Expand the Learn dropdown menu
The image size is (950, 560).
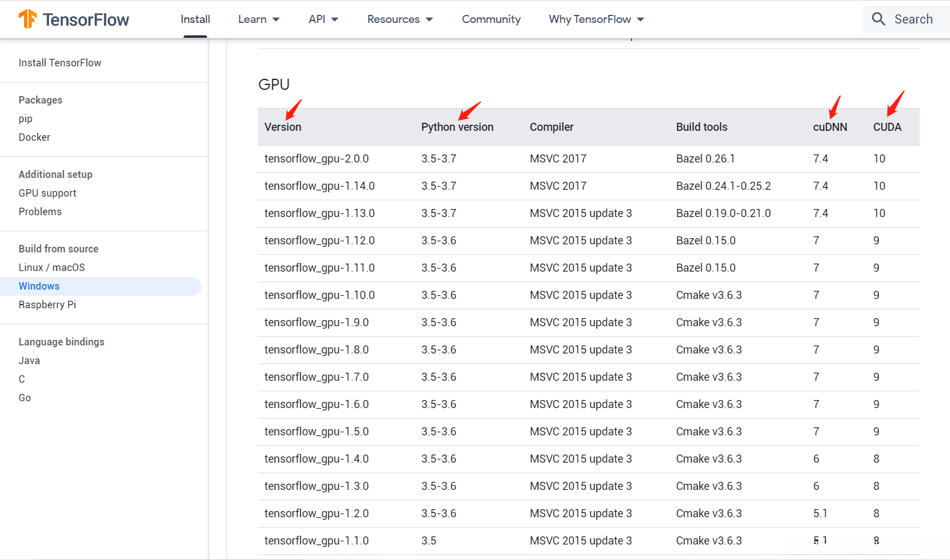coord(259,19)
